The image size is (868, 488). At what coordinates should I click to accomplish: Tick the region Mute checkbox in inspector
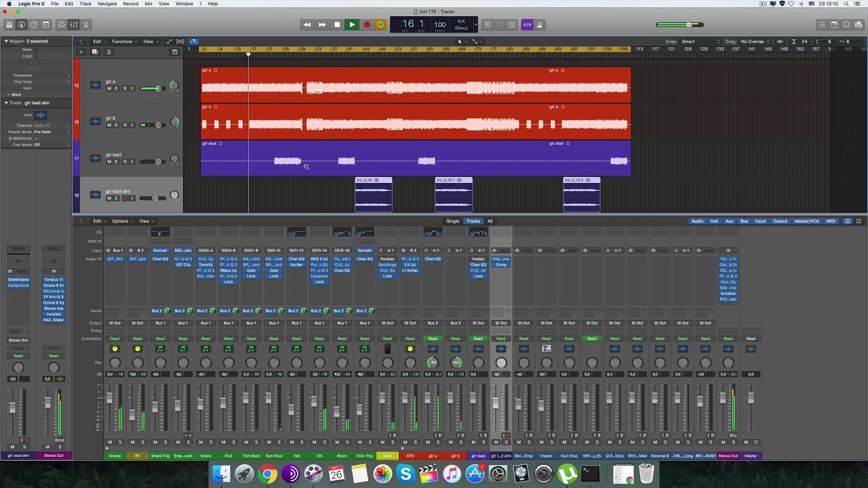coord(36,49)
